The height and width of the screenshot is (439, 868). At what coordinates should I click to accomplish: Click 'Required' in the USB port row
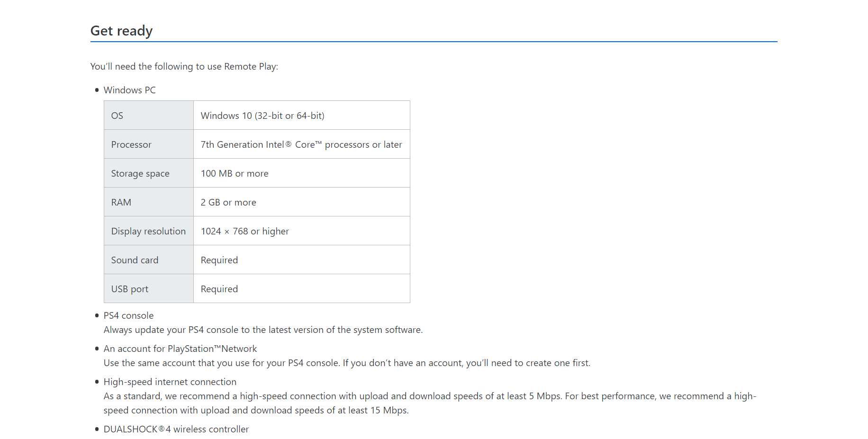click(219, 289)
